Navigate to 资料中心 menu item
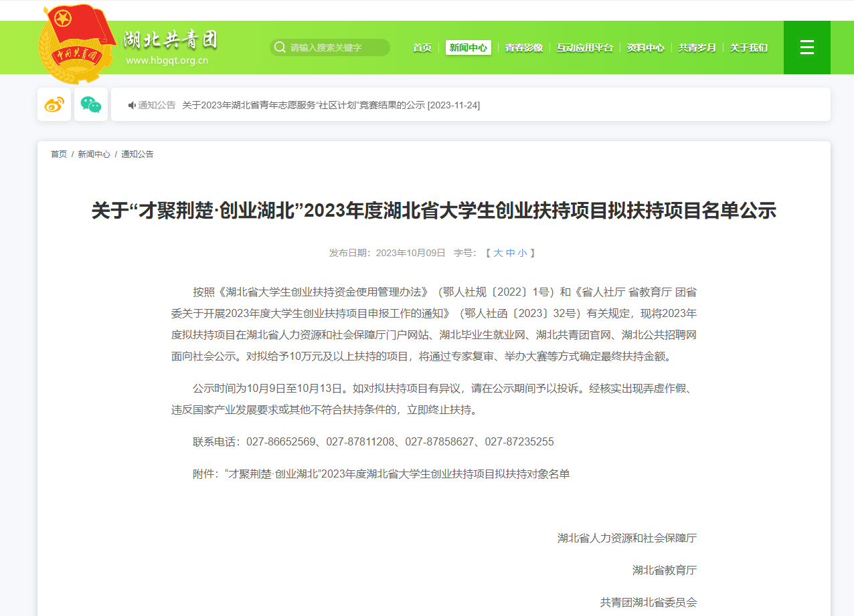The width and height of the screenshot is (854, 616). (645, 47)
